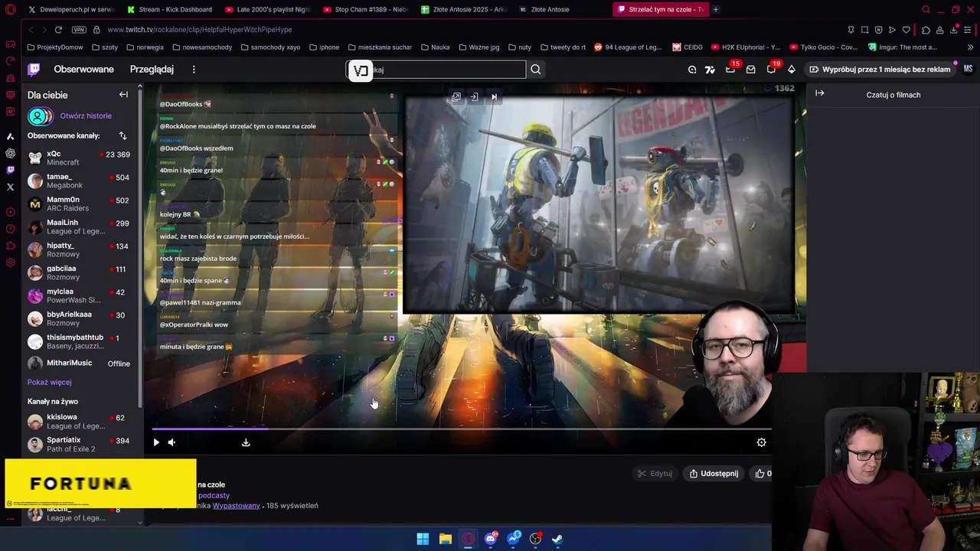Click the Edytuj clip button
The width and height of the screenshot is (980, 551).
click(655, 474)
